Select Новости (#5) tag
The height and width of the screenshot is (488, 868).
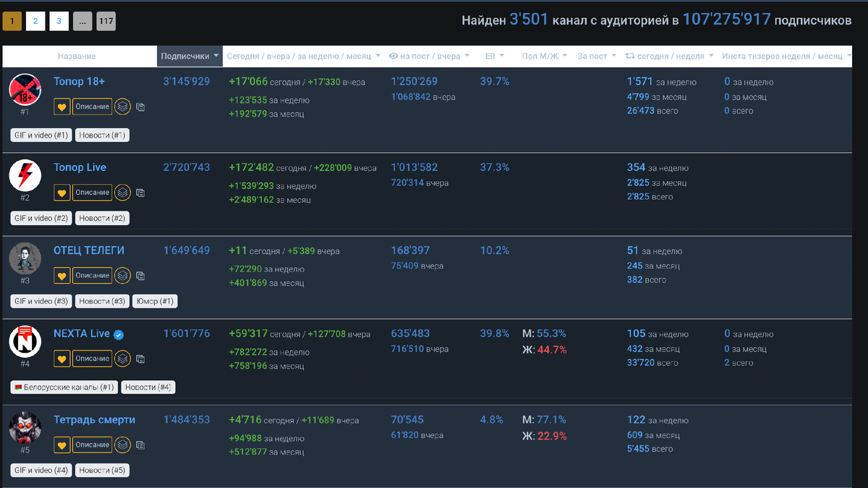click(103, 471)
